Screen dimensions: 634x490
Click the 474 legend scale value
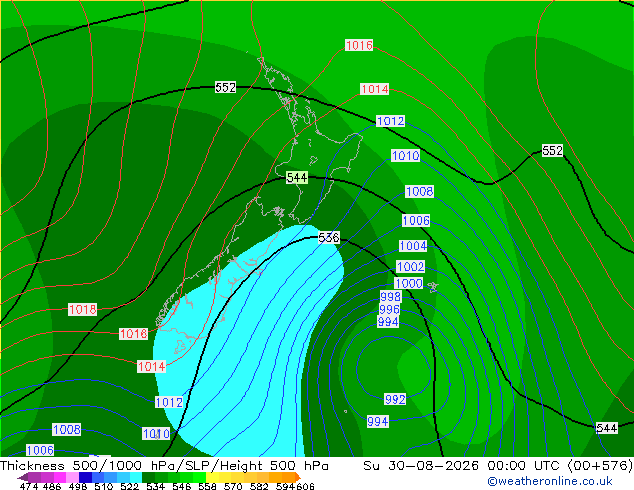click(29, 486)
